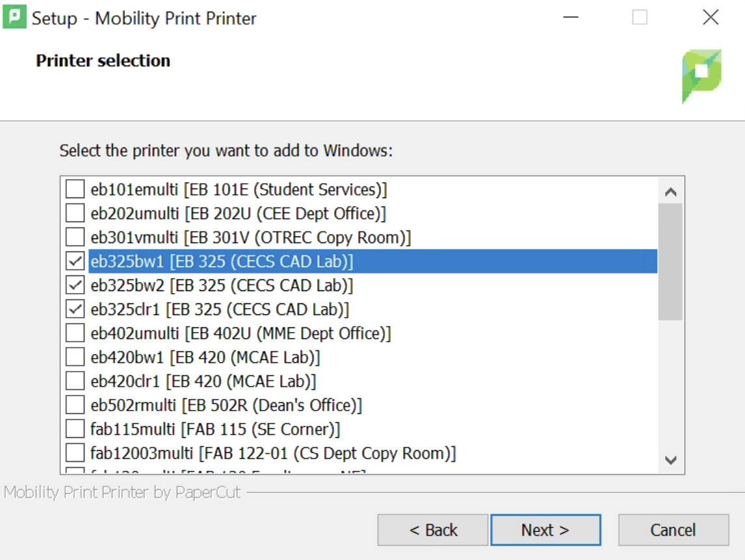Click the Back button

(432, 529)
